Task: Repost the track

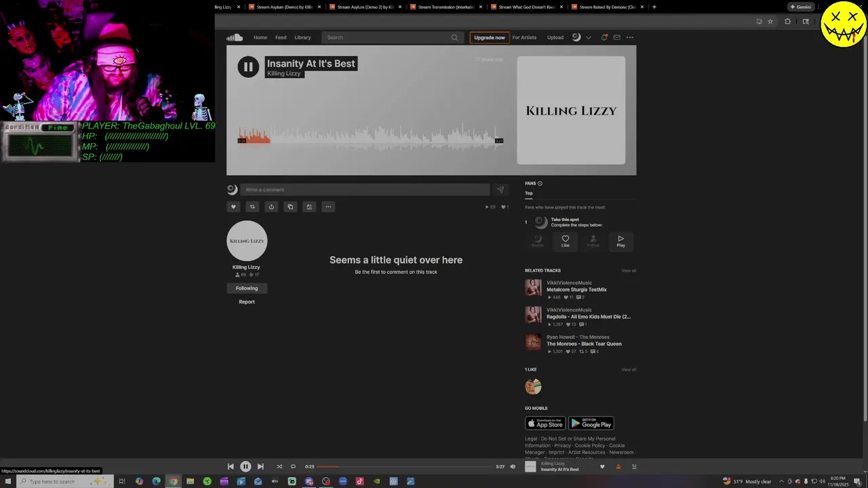Action: (252, 207)
